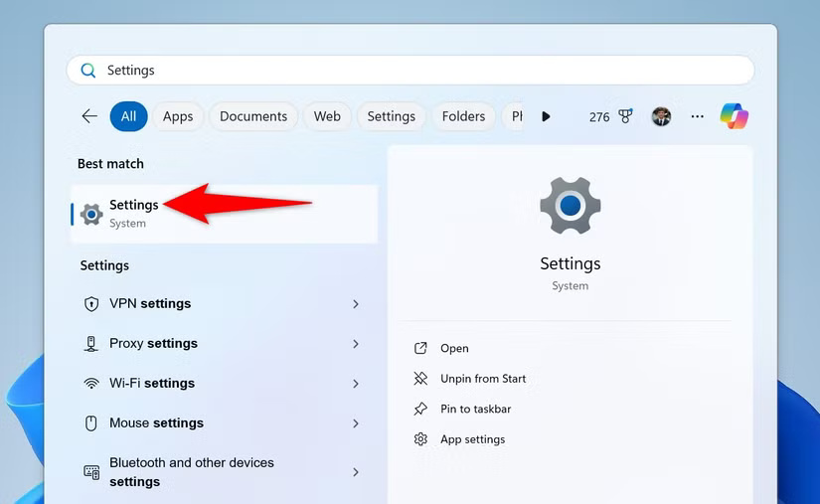Open the Copilot icon
Screen dimensions: 820x504
click(x=735, y=116)
